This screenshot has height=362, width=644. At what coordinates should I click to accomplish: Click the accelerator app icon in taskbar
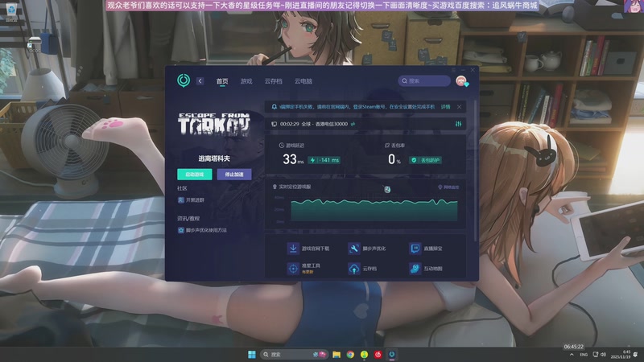[x=392, y=354]
